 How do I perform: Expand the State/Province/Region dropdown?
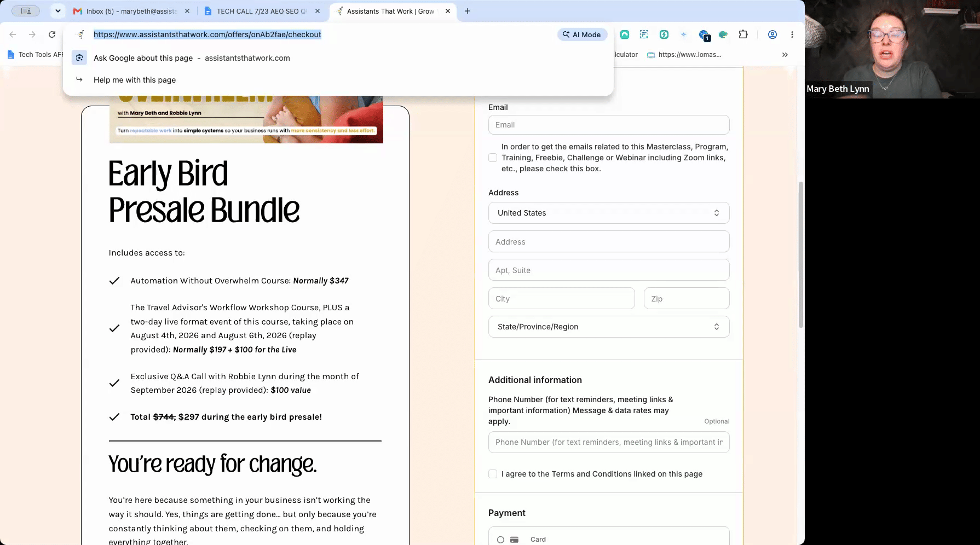(x=609, y=327)
